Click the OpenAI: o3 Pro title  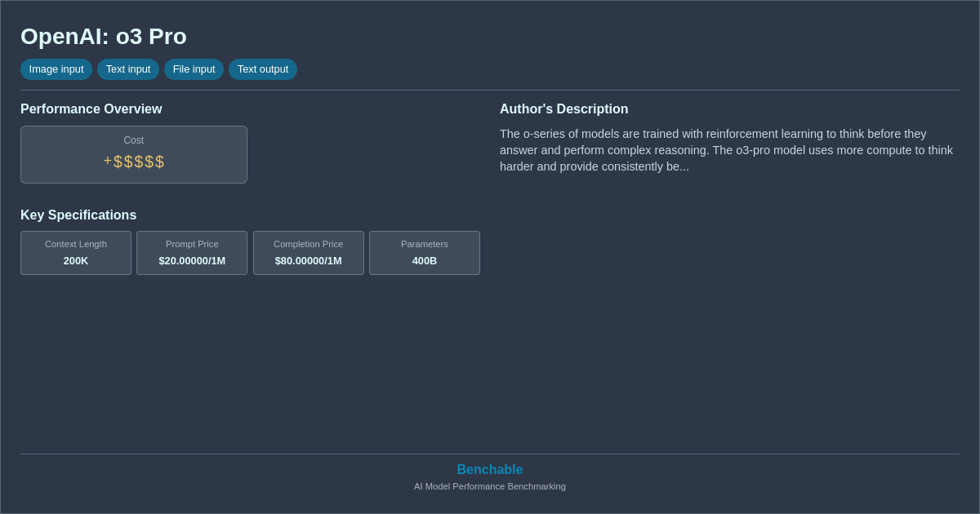pos(104,37)
